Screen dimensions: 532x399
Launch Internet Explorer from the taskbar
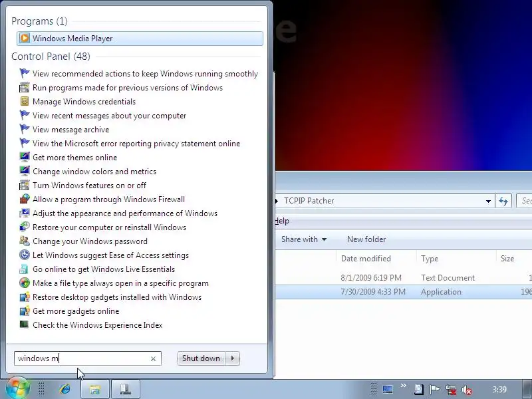click(65, 389)
